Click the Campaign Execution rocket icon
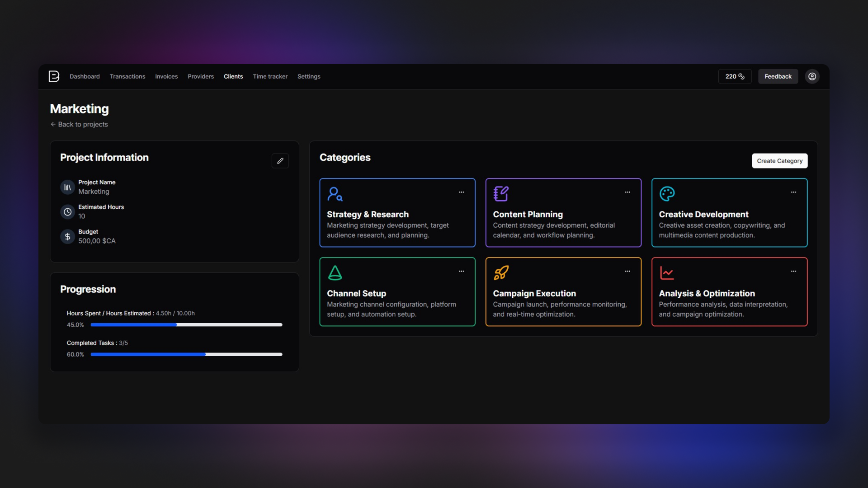The height and width of the screenshot is (488, 868). pyautogui.click(x=501, y=272)
